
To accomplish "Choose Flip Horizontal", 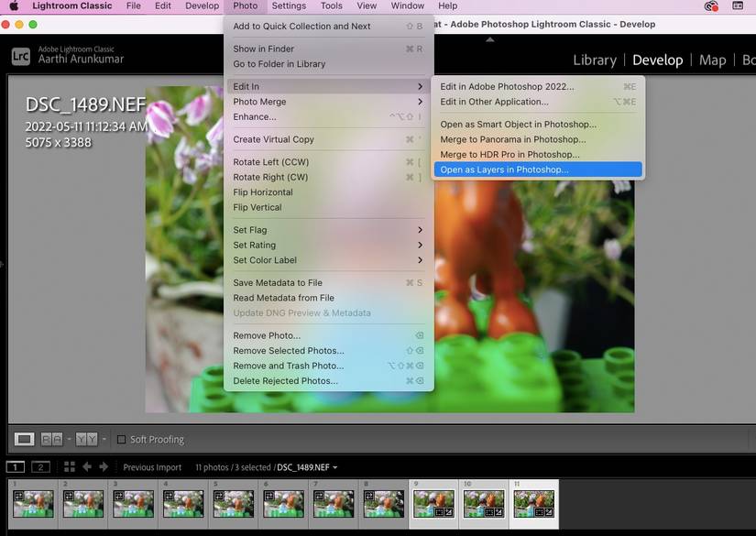I will tap(328, 192).
